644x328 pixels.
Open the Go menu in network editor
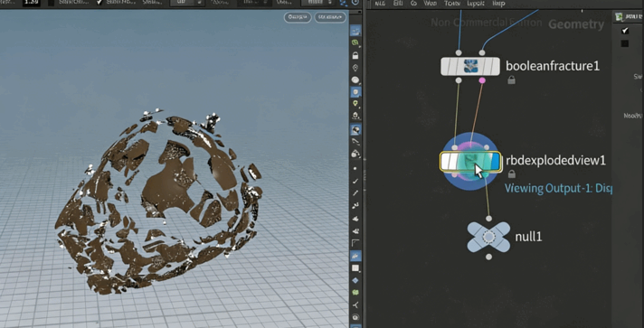point(413,4)
